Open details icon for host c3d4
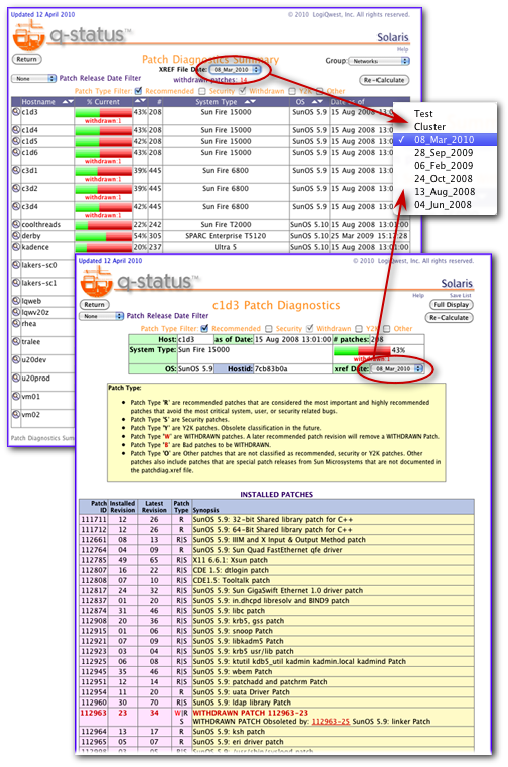 [x=16, y=206]
